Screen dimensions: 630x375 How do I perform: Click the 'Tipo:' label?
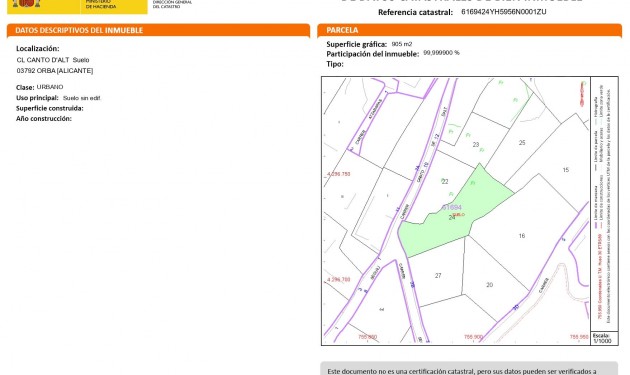pyautogui.click(x=335, y=64)
